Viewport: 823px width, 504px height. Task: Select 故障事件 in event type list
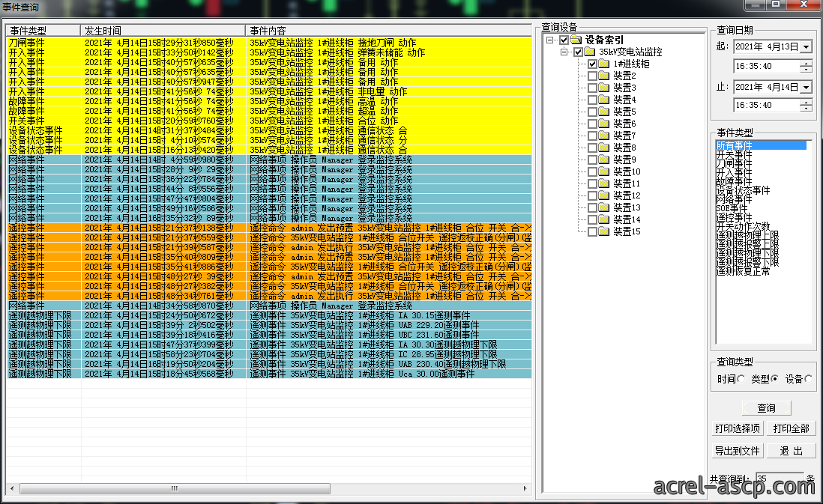click(735, 181)
